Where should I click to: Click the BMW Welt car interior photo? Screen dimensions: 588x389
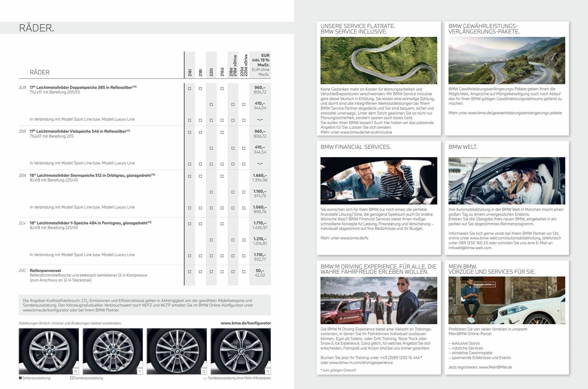click(507, 181)
